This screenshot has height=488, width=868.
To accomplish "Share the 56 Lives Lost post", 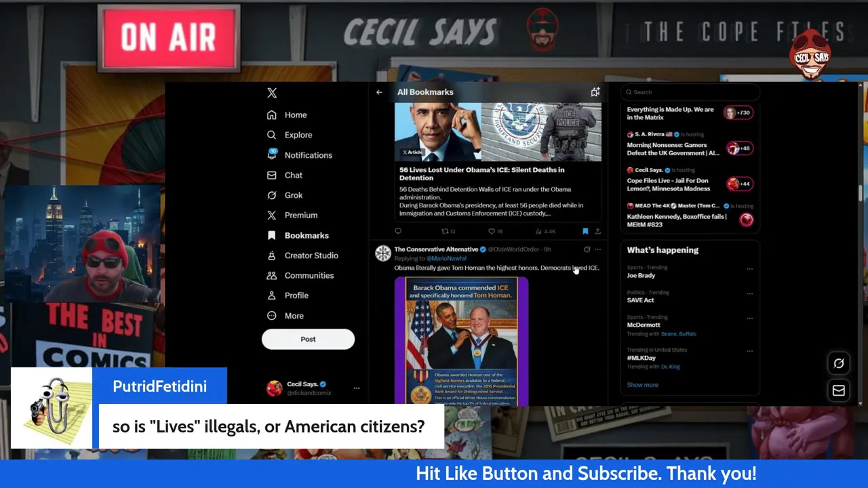I will point(597,231).
